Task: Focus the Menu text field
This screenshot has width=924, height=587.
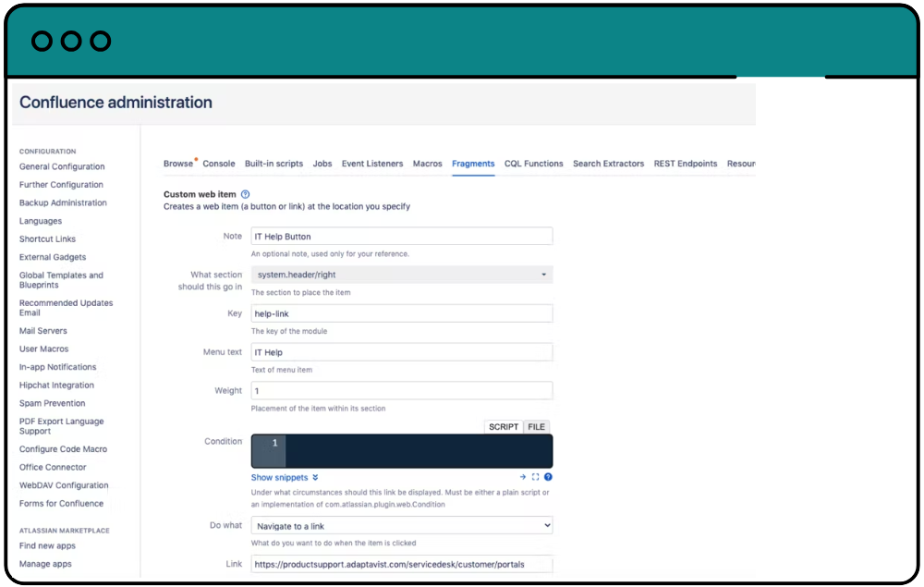Action: (x=402, y=352)
